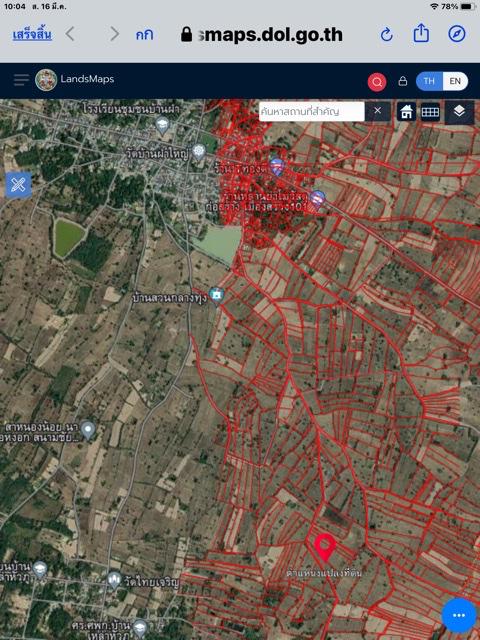This screenshot has width=480, height=640.
Task: Click the red search circle icon
Action: click(377, 82)
